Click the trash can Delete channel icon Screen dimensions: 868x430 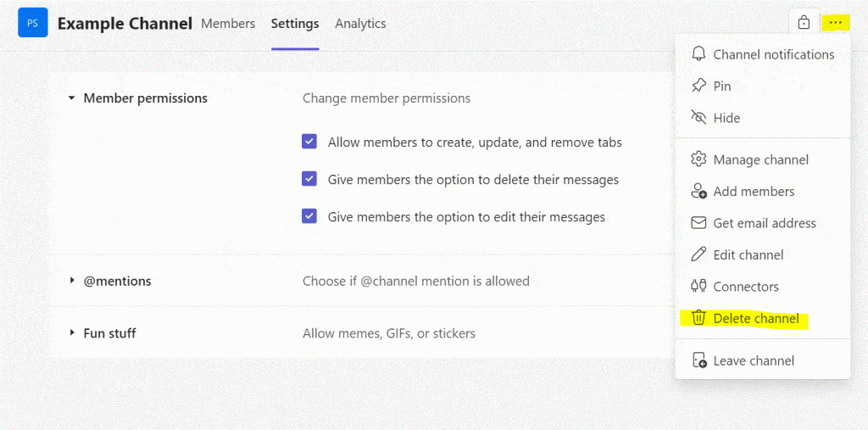(x=699, y=318)
